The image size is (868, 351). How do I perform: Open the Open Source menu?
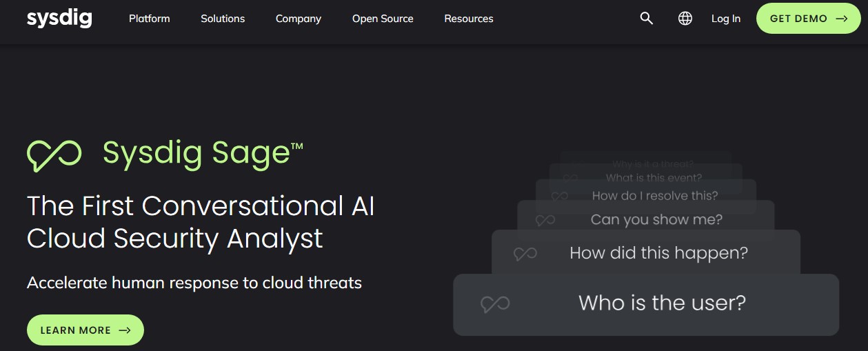(x=383, y=19)
